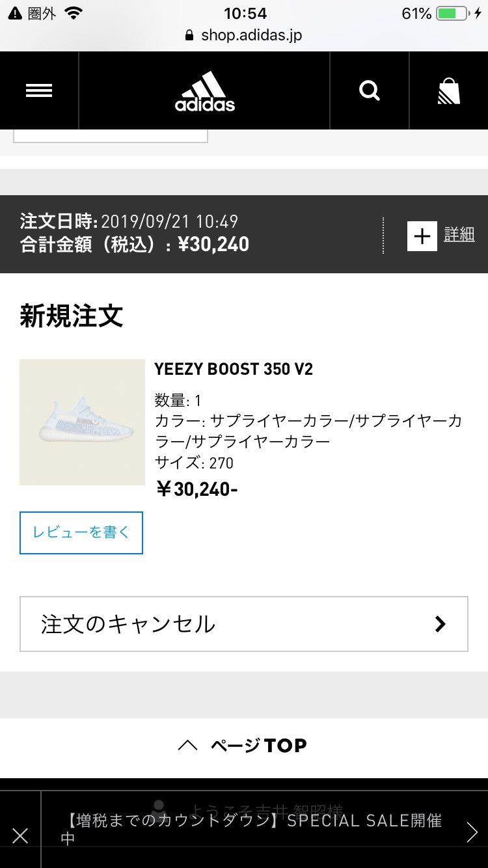
Task: View the Yeezy shoe thumbnail
Action: 82,422
